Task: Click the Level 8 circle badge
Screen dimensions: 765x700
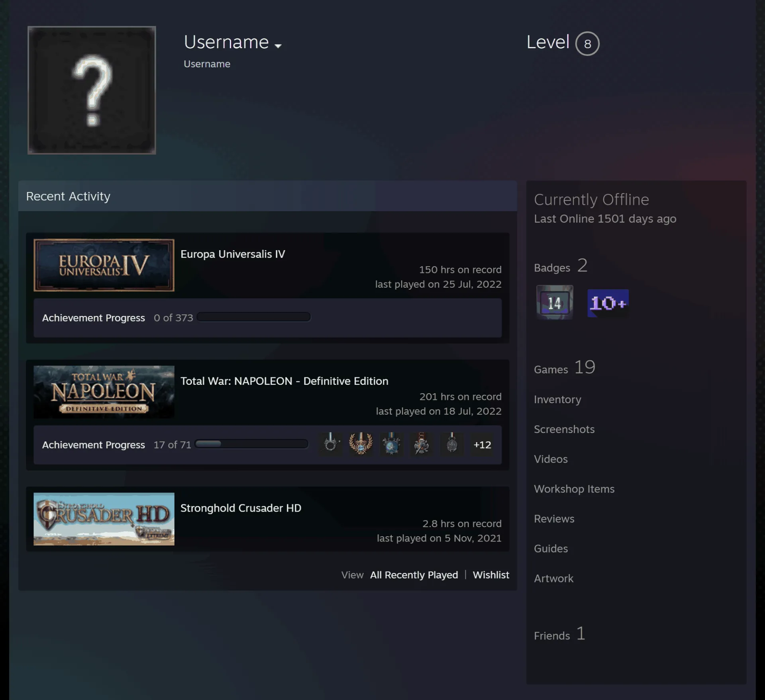Action: coord(587,43)
